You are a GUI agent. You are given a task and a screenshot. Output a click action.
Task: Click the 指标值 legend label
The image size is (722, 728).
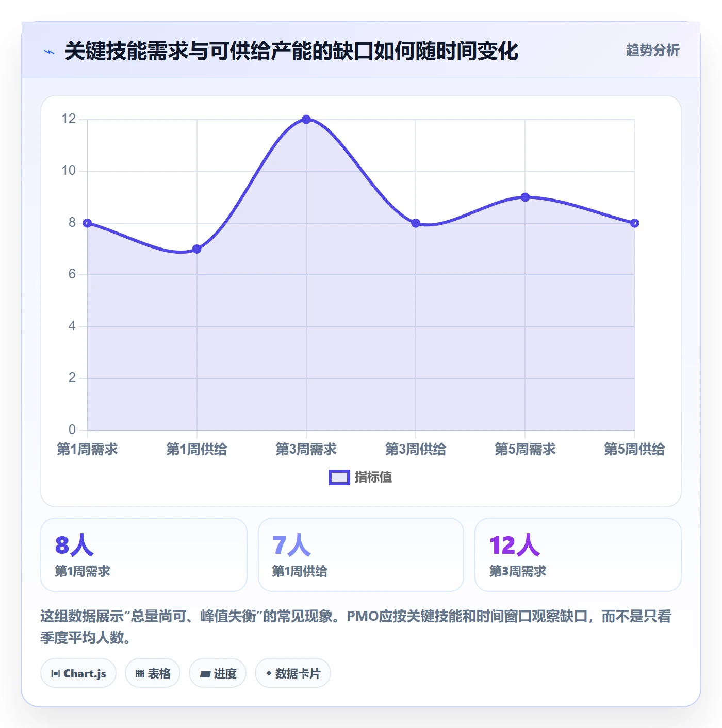pos(373,477)
